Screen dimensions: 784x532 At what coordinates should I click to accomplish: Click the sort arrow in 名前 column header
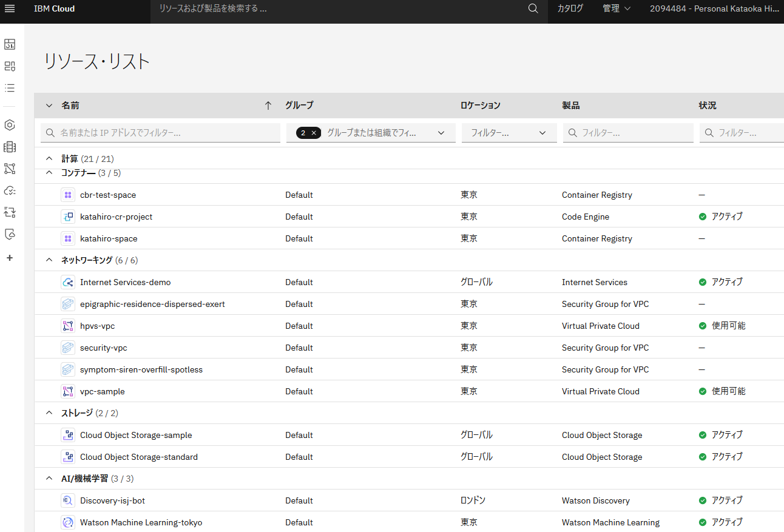[268, 106]
